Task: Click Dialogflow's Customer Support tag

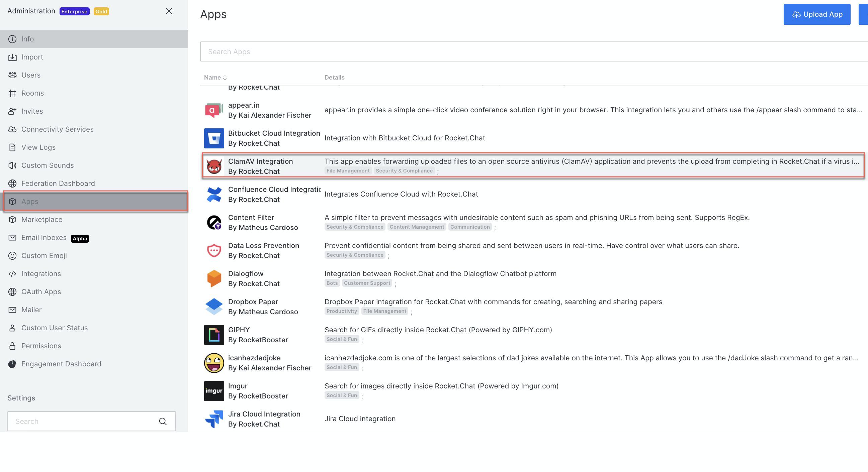Action: tap(367, 283)
